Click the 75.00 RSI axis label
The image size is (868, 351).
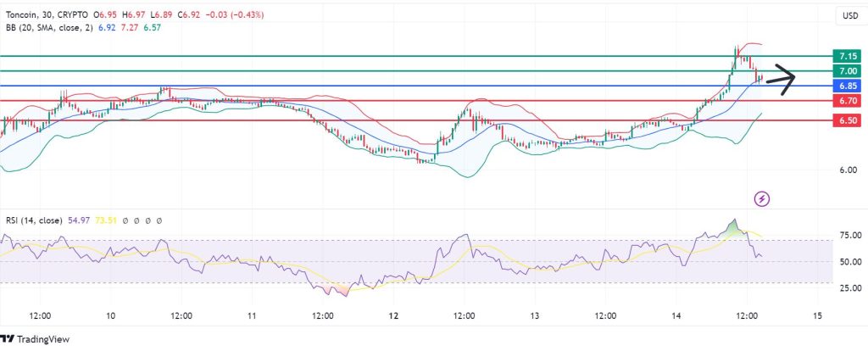point(849,236)
